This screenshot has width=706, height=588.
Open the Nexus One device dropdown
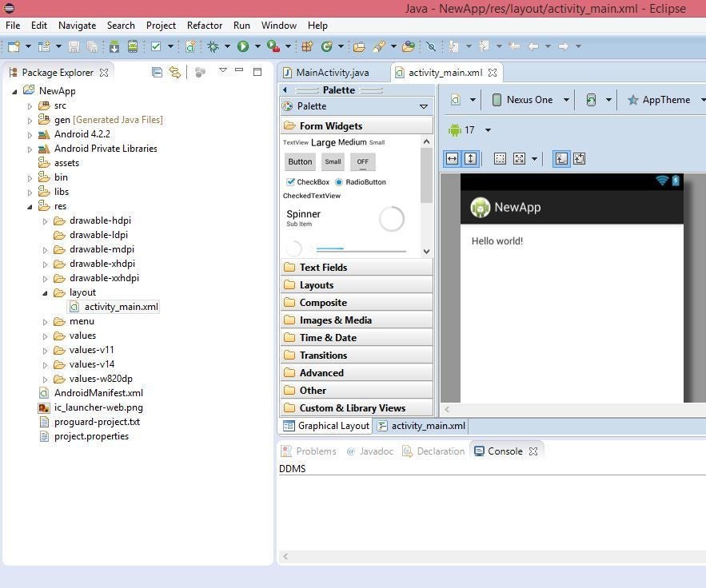click(532, 99)
